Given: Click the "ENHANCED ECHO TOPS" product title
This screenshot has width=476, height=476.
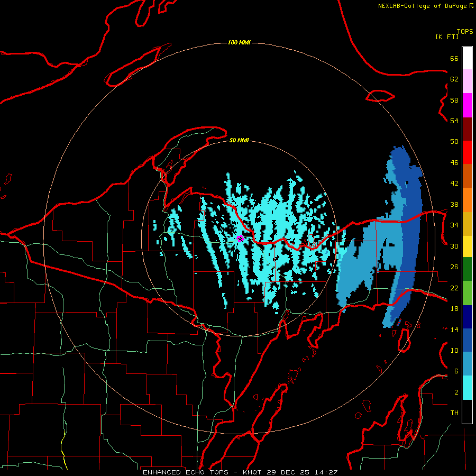Looking at the screenshot, I should pyautogui.click(x=186, y=472).
